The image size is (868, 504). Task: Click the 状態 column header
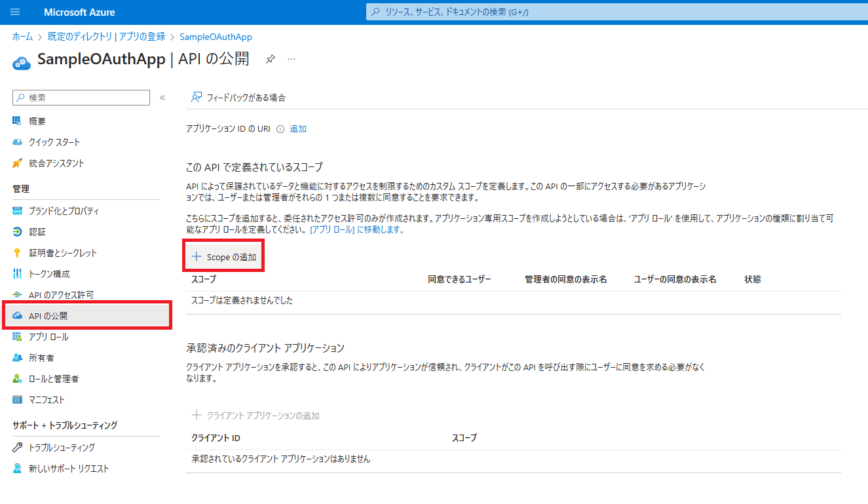tap(753, 279)
